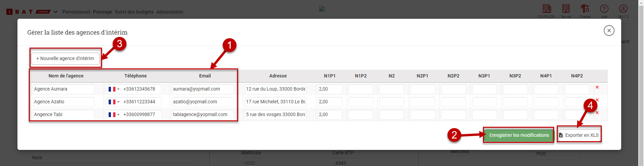The width and height of the screenshot is (644, 166).
Task: Open the CONFIG ZEN building icon
Action: coord(547,9)
